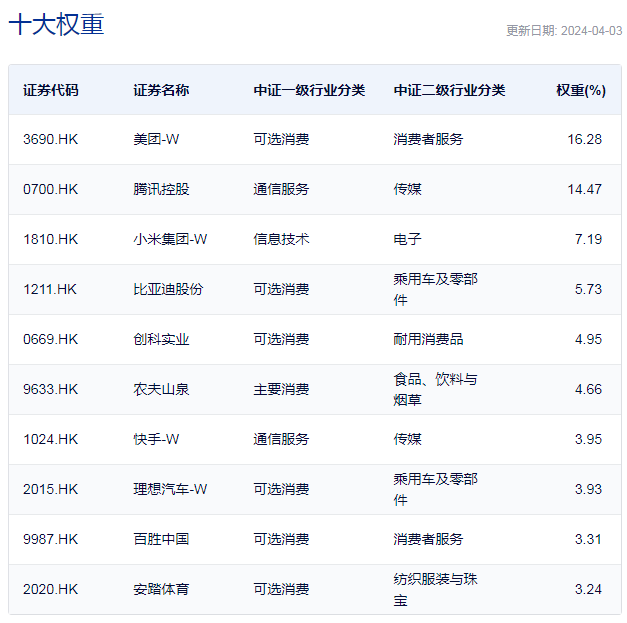627x623 pixels.
Task: Click weight value 3.24
Action: [588, 589]
